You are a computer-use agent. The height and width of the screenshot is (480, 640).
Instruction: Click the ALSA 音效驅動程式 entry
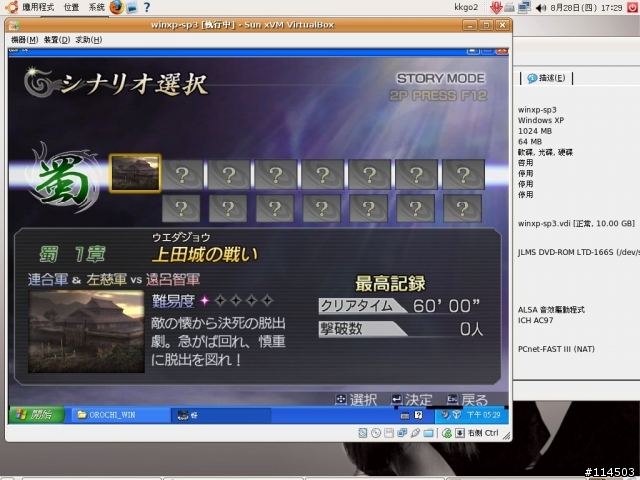pyautogui.click(x=551, y=310)
